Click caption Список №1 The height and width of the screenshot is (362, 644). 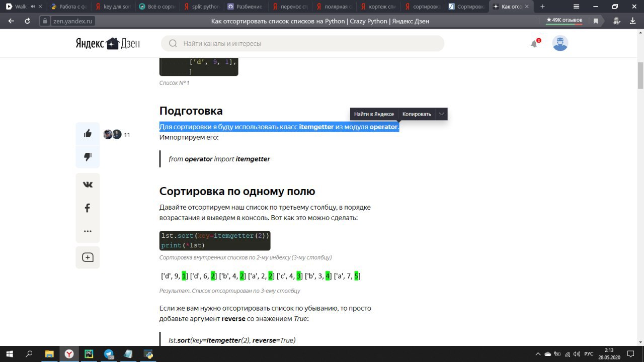tap(174, 83)
